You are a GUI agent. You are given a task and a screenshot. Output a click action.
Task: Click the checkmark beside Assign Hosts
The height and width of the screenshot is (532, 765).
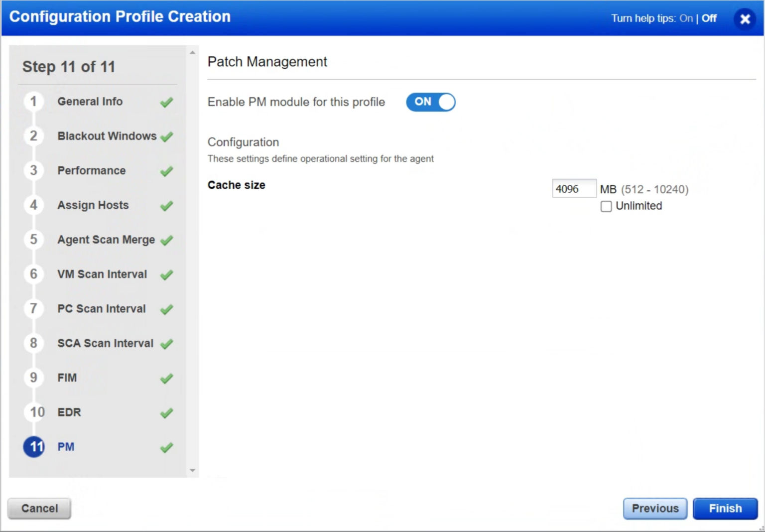point(166,206)
